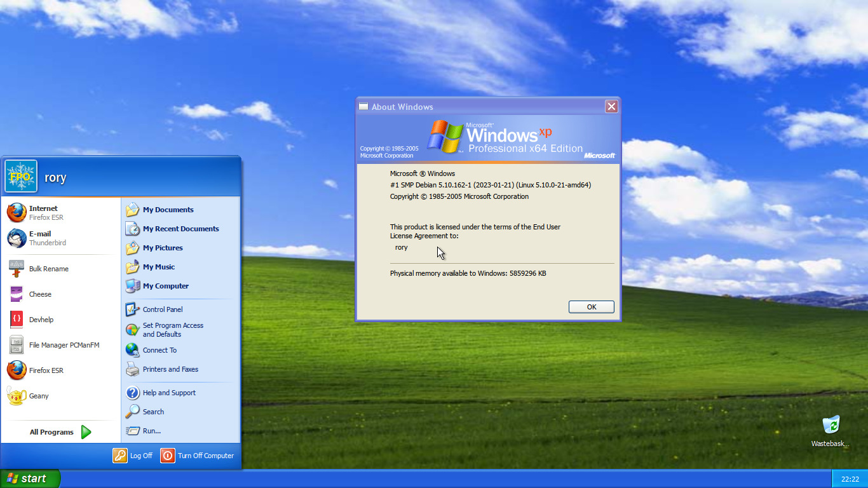The image size is (868, 488).
Task: Click the taskbar clock showing 22:22
Action: (x=850, y=479)
